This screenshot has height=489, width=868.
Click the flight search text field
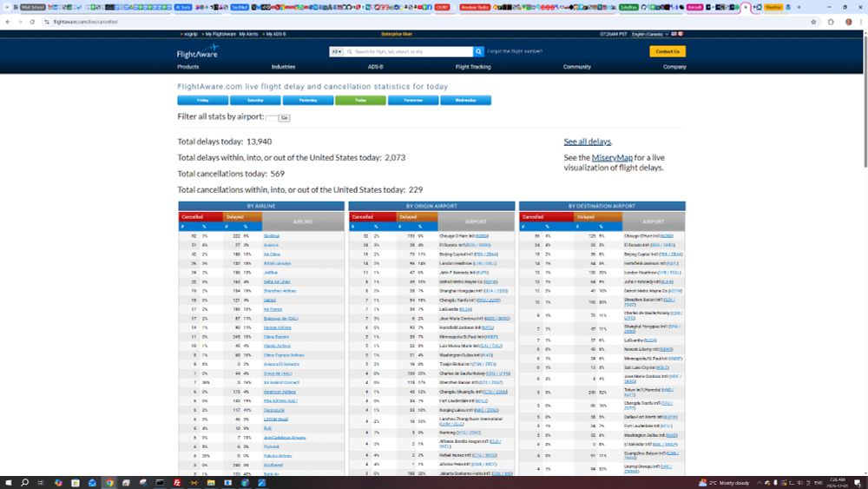tap(409, 51)
